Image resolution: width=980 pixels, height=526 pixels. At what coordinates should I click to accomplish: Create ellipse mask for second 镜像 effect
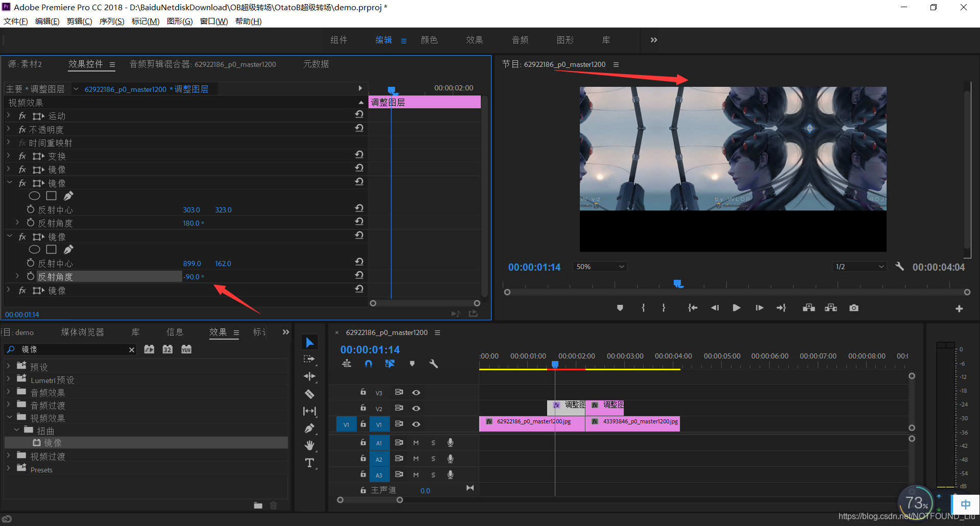pyautogui.click(x=34, y=249)
